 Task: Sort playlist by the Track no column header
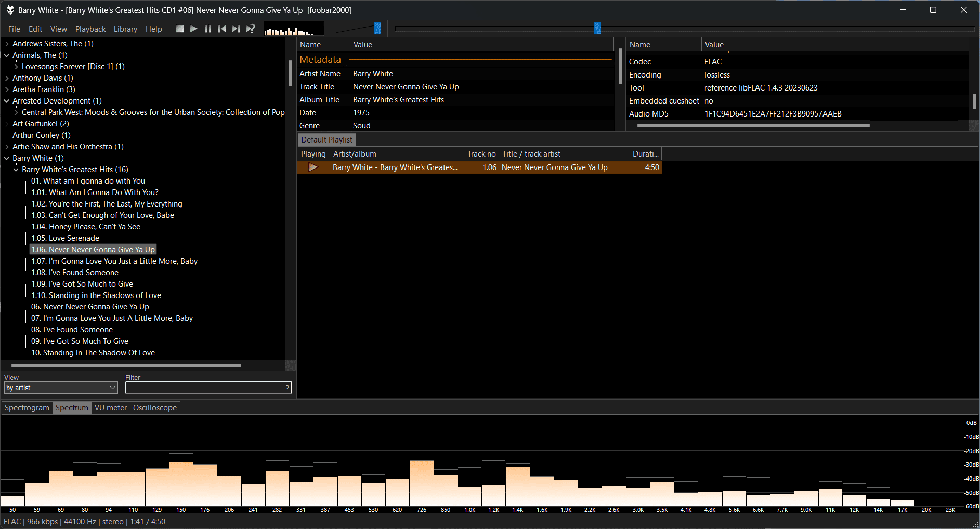point(480,154)
